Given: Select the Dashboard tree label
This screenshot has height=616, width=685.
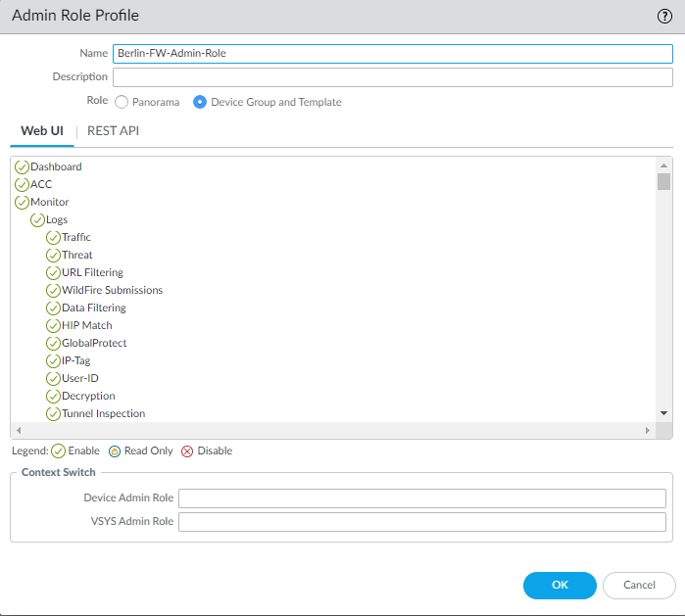Looking at the screenshot, I should point(56,166).
